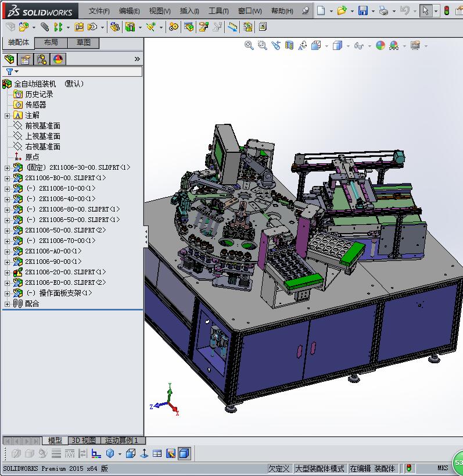
Task: Click the Apply Scene icon
Action: point(394,45)
